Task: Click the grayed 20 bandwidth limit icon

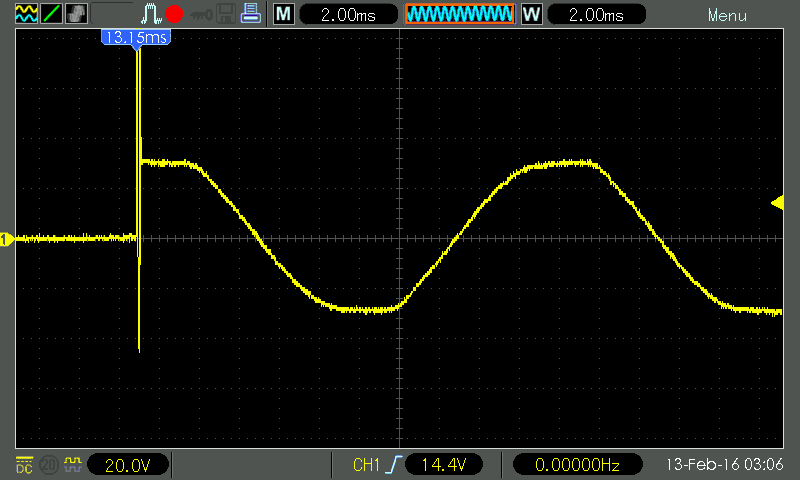Action: 48,465
